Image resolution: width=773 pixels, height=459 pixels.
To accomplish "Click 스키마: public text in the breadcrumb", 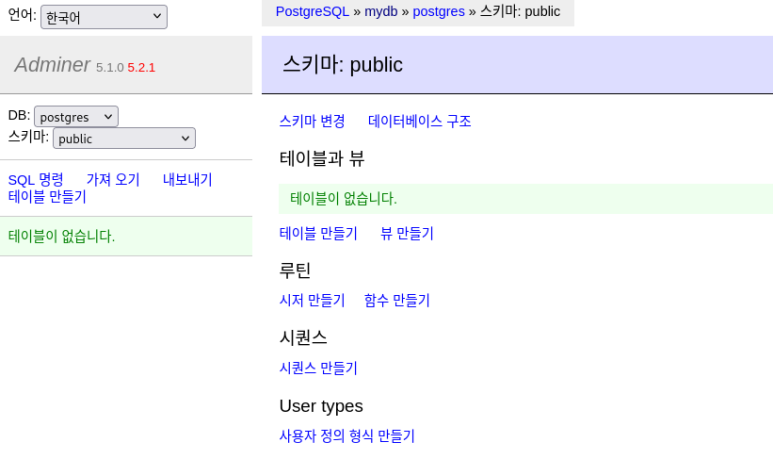I will coord(520,11).
